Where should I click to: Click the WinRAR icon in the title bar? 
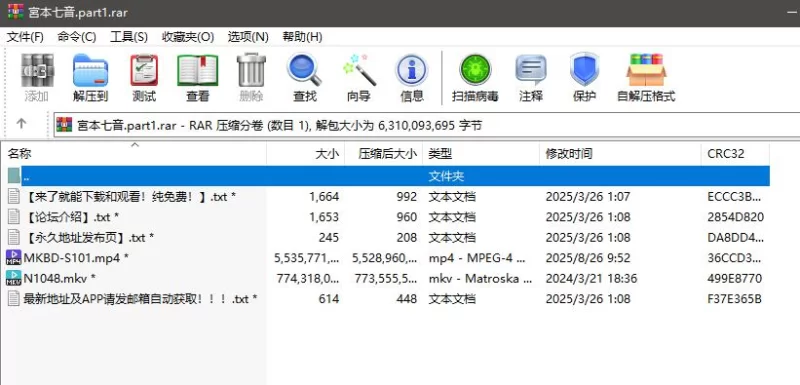pos(15,11)
